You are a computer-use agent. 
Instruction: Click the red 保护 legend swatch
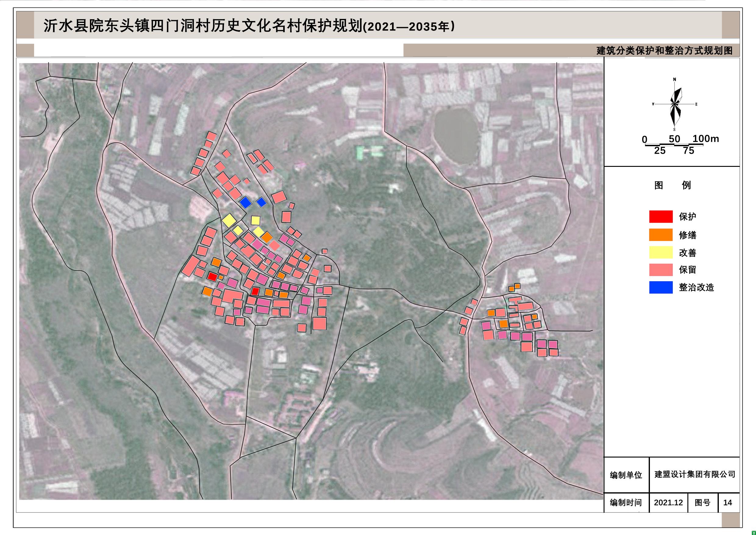coord(661,217)
